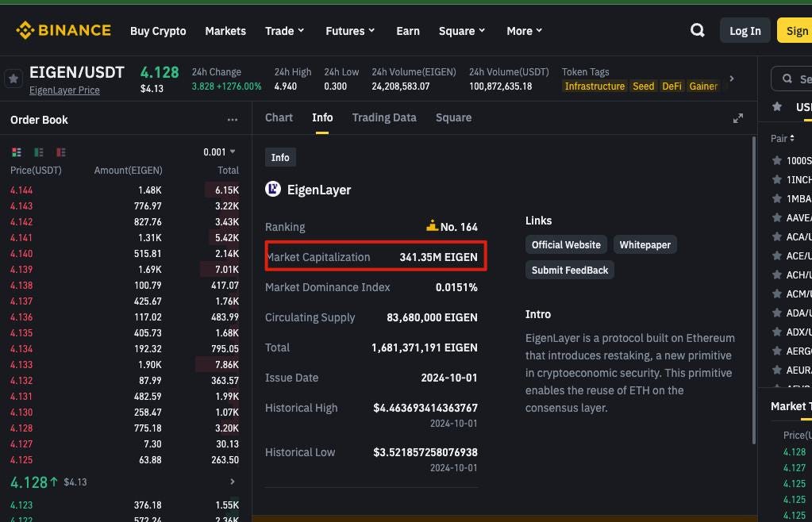Change order book 0.001 precision dropdown
The image size is (812, 522).
point(220,152)
